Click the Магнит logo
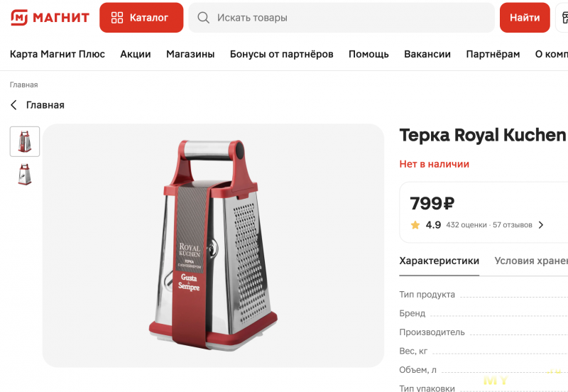This screenshot has height=392, width=568. click(x=50, y=17)
